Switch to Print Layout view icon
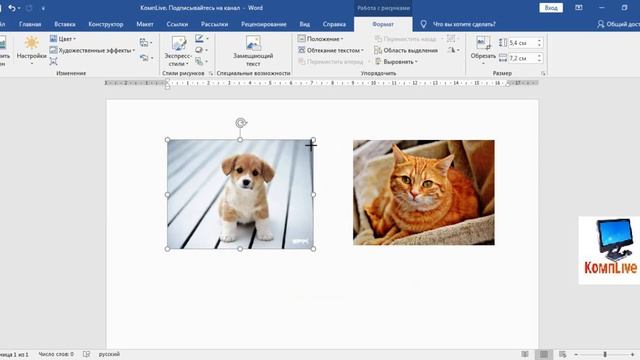This screenshot has height=360, width=640. click(544, 354)
